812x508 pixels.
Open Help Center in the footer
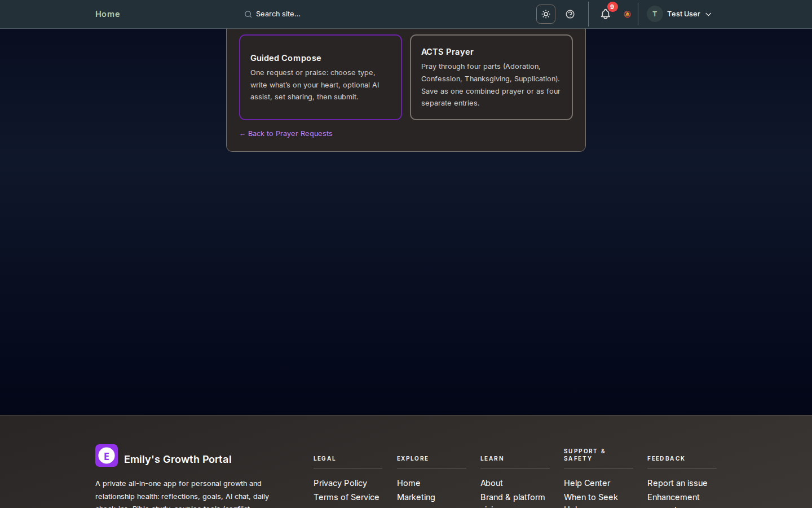tap(586, 483)
